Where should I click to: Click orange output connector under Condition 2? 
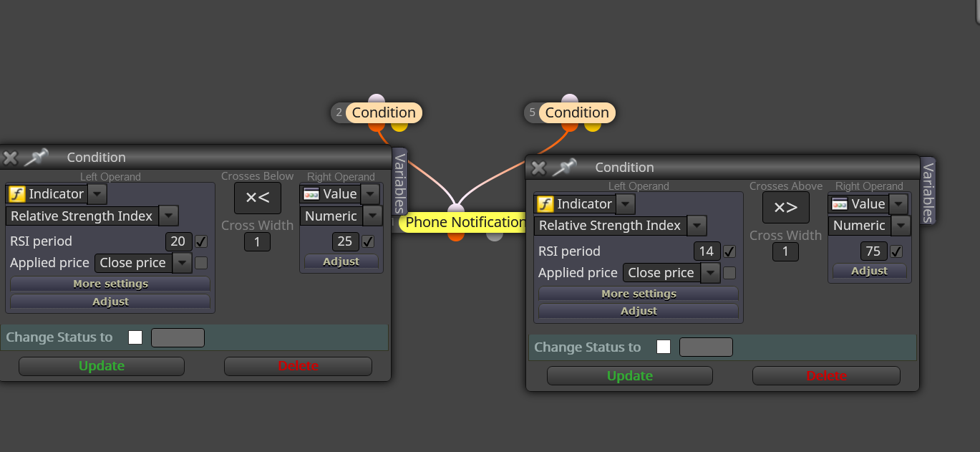pos(377,126)
